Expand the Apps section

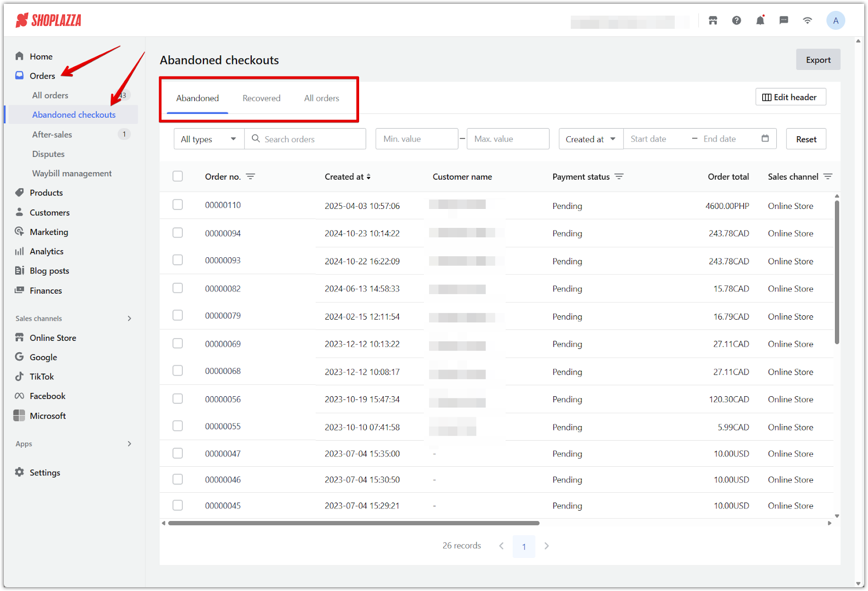129,444
